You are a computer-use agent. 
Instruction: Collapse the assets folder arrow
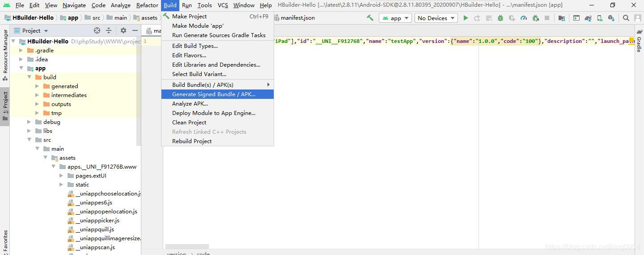(x=45, y=157)
